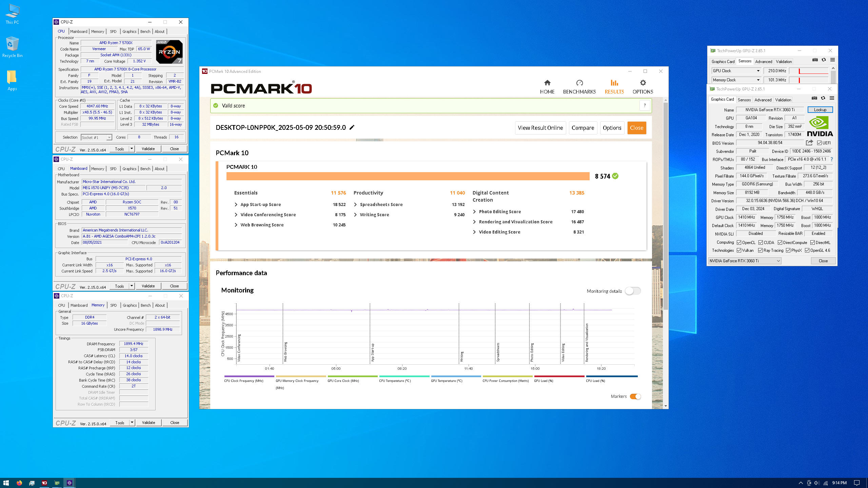The image size is (868, 488).
Task: Click the GPU-Z refresh icon in front window
Action: click(x=823, y=98)
